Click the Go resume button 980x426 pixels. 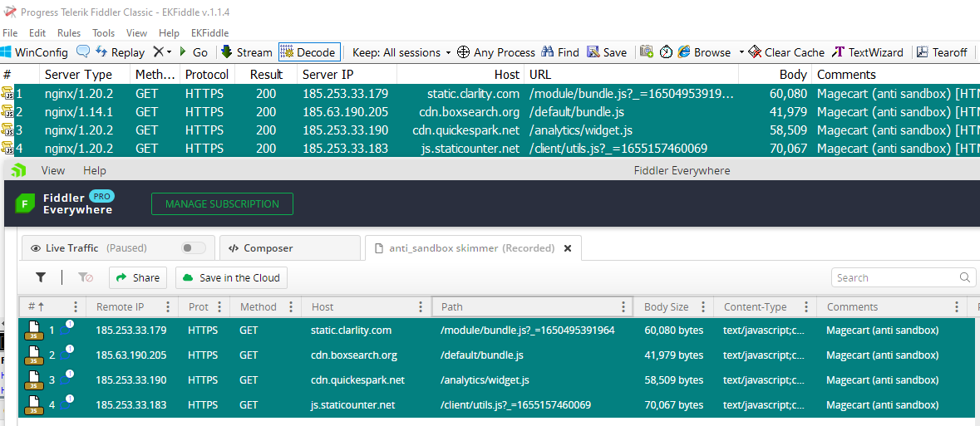[194, 52]
